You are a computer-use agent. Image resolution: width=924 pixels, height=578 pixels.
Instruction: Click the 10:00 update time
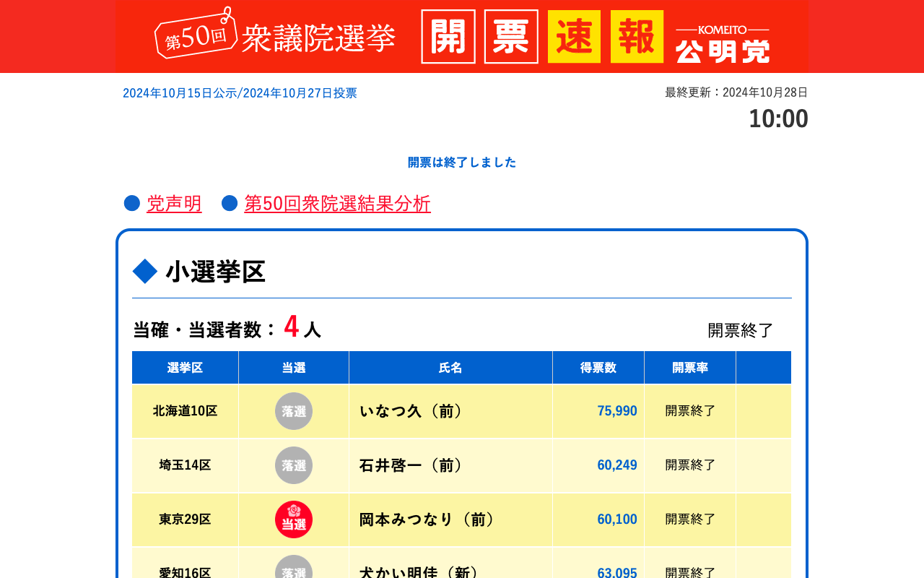pos(778,118)
